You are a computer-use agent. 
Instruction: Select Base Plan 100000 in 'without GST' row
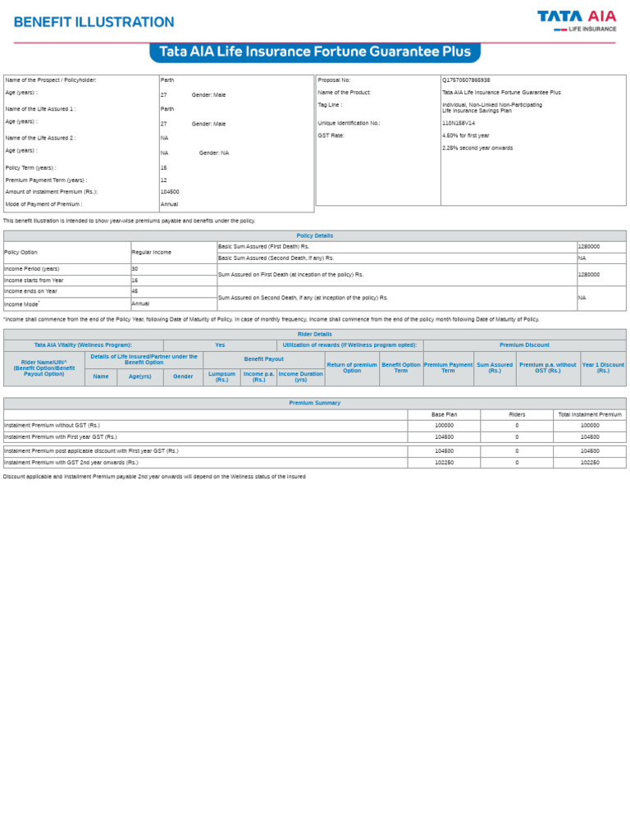[444, 426]
